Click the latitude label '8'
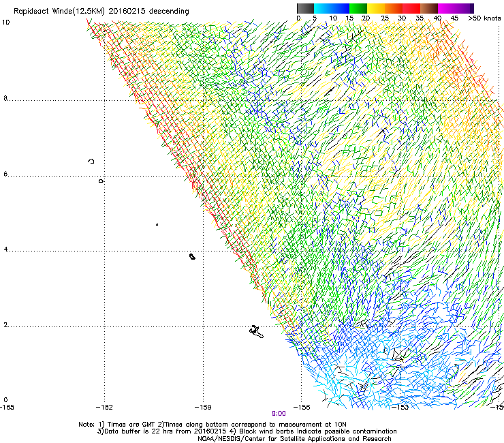 (x=5, y=98)
